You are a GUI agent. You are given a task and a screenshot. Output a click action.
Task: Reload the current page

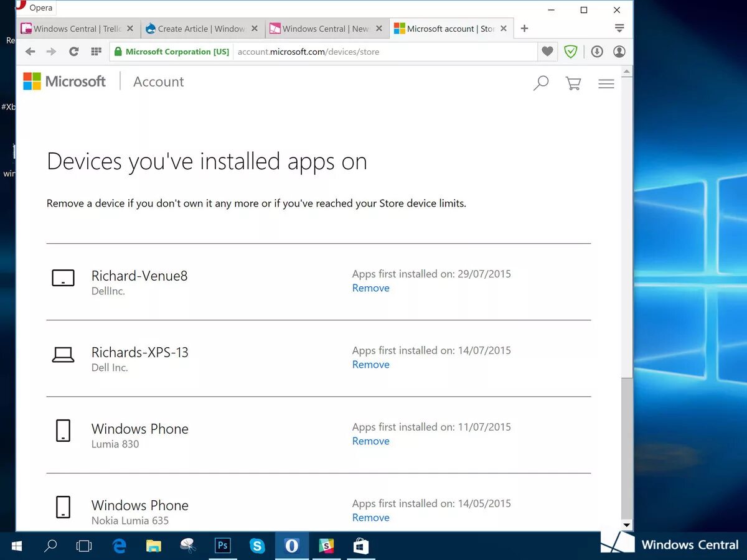tap(73, 52)
